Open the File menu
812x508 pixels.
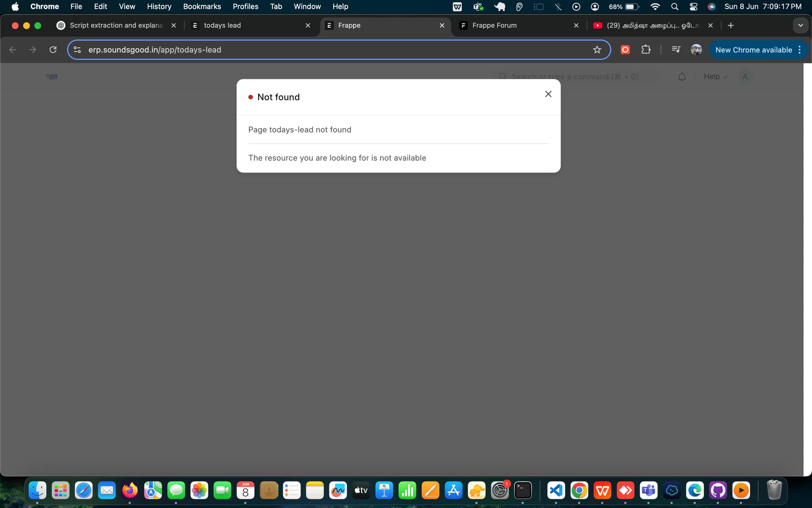click(x=76, y=6)
